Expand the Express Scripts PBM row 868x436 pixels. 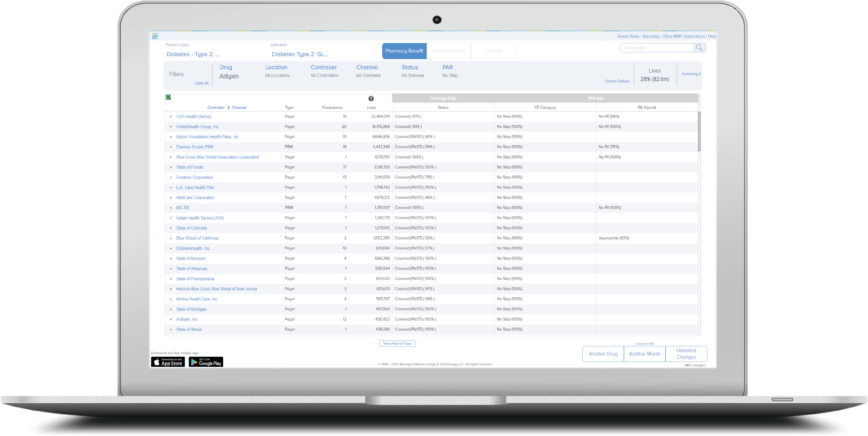tap(171, 147)
